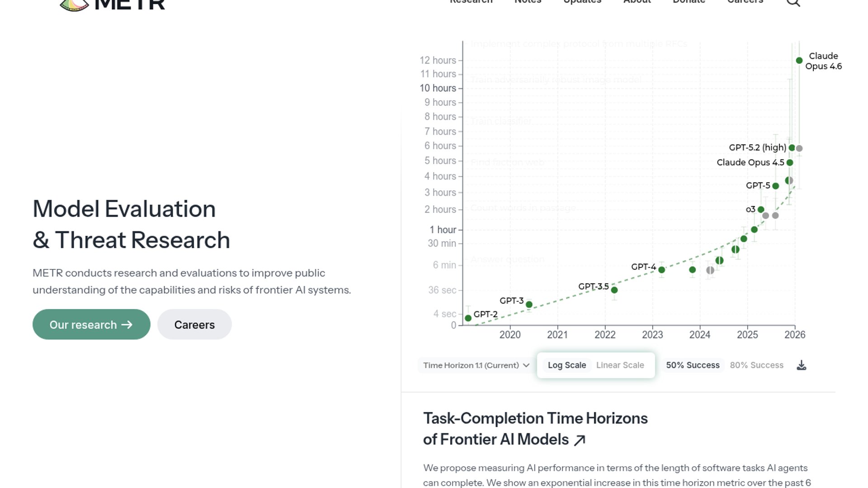Click the GPT-5 data point
This screenshot has width=868, height=488.
[x=775, y=186]
